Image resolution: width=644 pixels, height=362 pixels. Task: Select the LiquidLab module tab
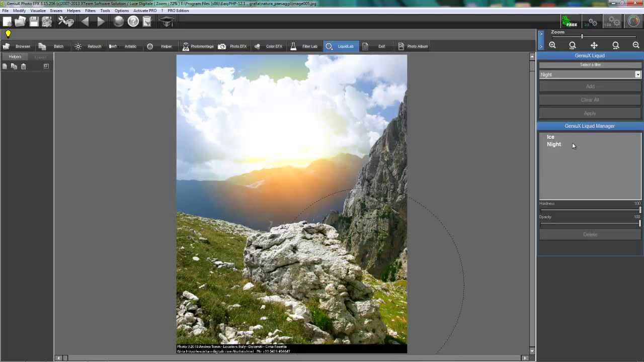(x=341, y=46)
